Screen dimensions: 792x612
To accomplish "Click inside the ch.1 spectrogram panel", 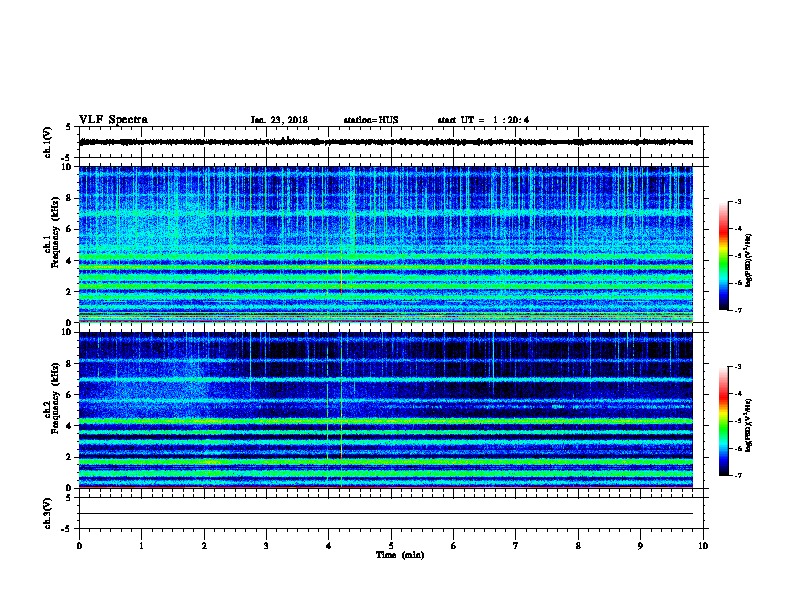I will pos(386,244).
